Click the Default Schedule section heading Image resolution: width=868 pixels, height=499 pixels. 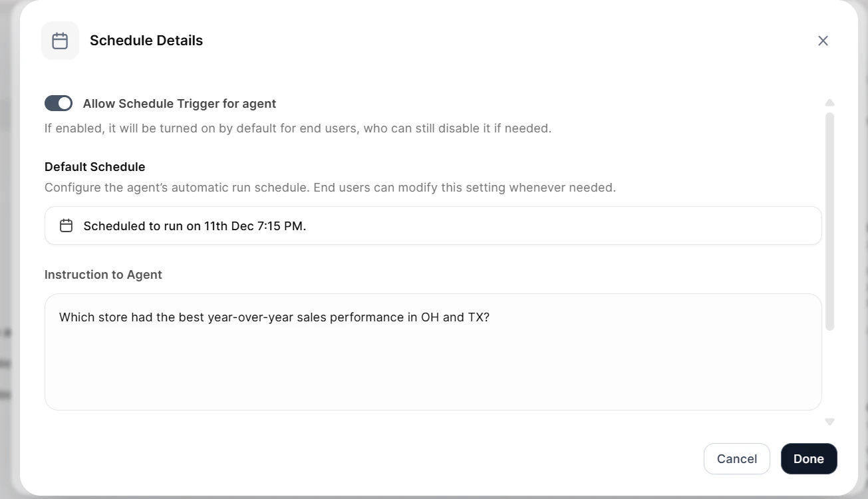94,166
